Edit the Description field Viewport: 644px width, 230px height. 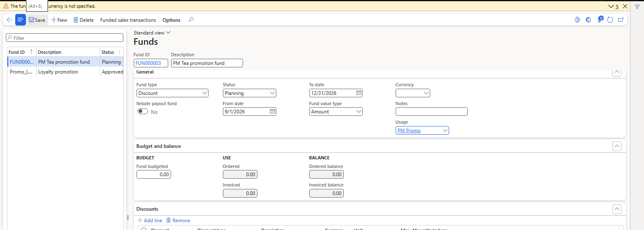coord(207,63)
